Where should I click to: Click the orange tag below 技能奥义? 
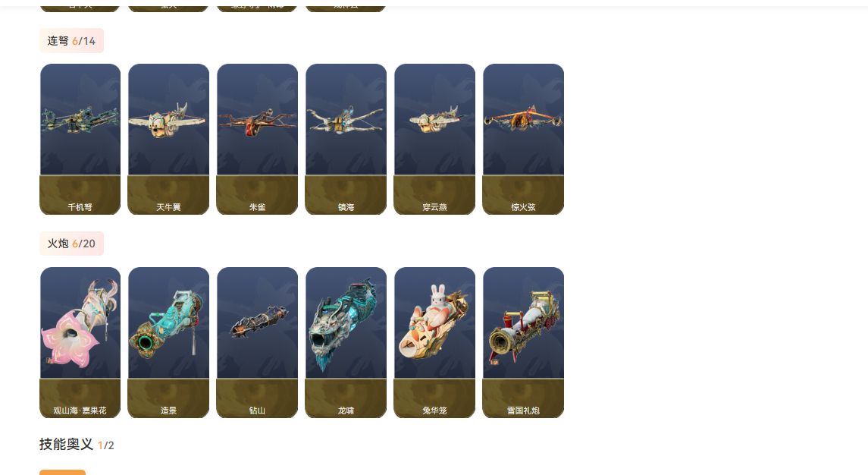(x=63, y=472)
